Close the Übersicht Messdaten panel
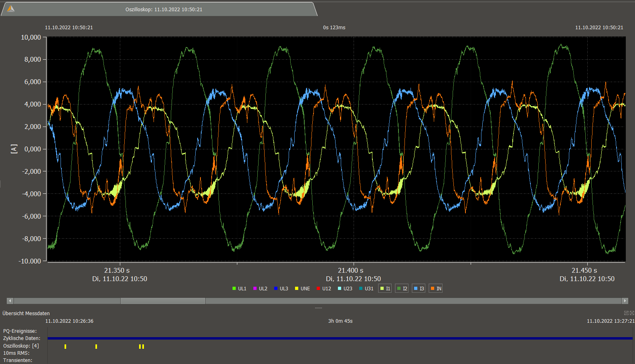 632,313
